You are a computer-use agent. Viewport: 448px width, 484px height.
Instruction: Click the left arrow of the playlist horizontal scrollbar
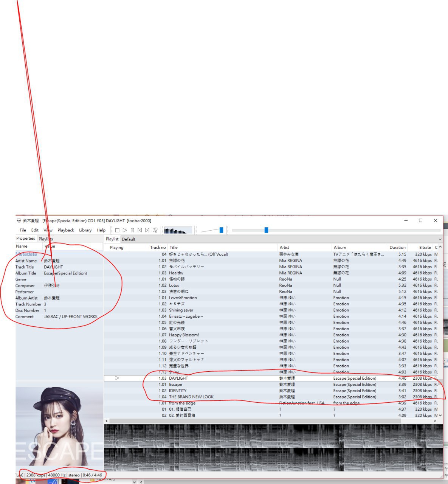(x=107, y=421)
